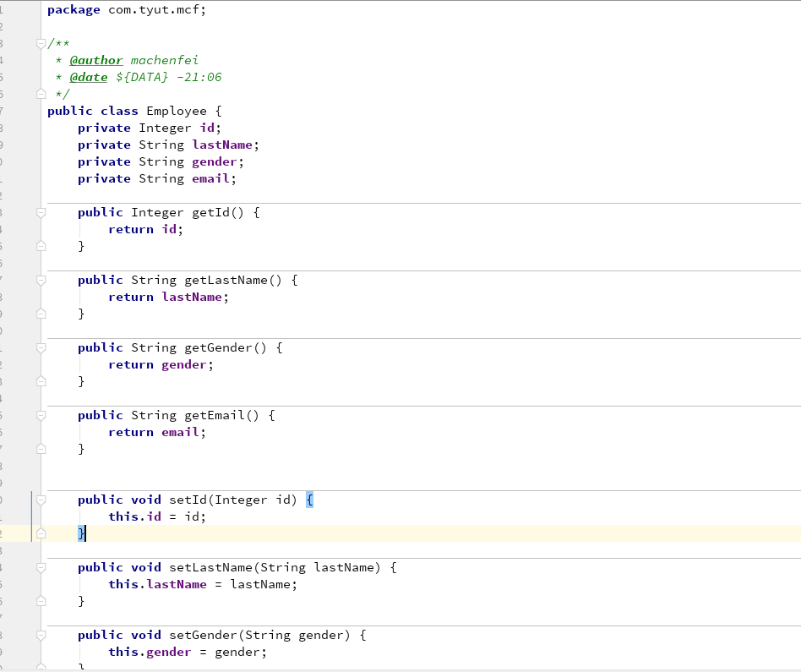Click the @date Javadoc tag
Viewport: 801px width, 672px height.
pyautogui.click(x=89, y=77)
